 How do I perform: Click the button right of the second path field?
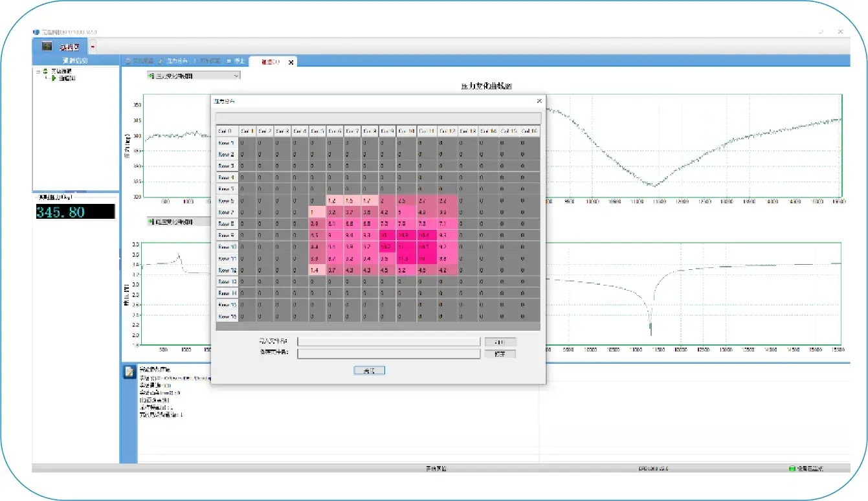point(500,353)
